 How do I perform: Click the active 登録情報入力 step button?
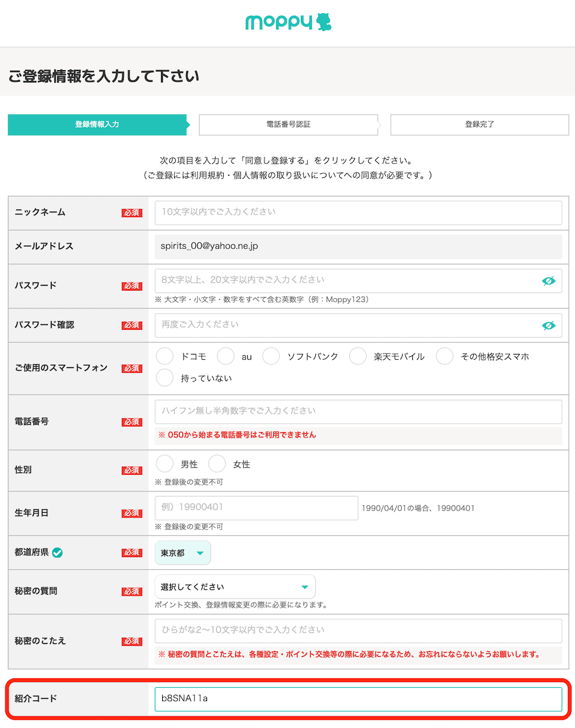(97, 124)
